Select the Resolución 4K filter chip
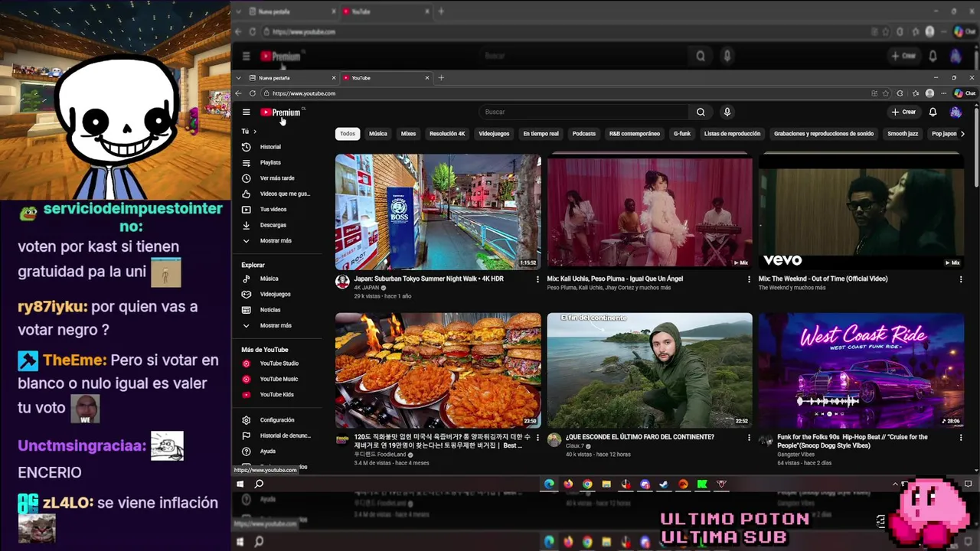 coord(447,134)
